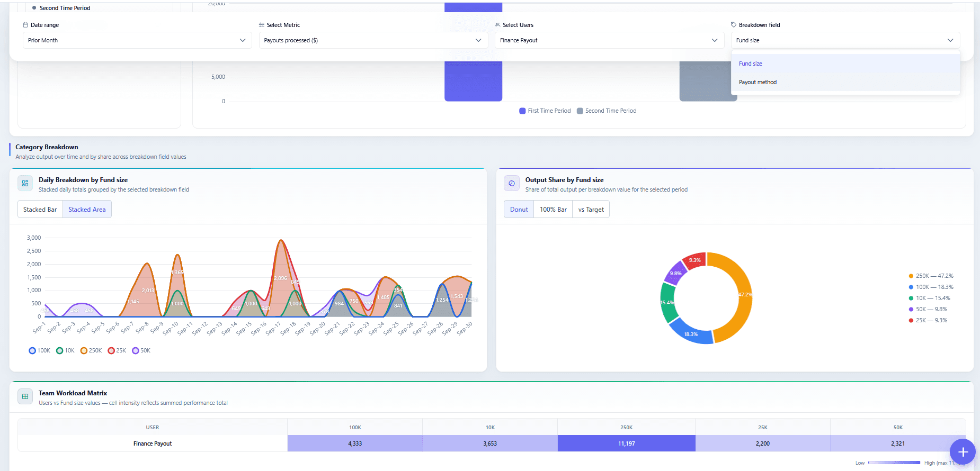
Task: Select the vs Target chart tab
Action: click(591, 209)
